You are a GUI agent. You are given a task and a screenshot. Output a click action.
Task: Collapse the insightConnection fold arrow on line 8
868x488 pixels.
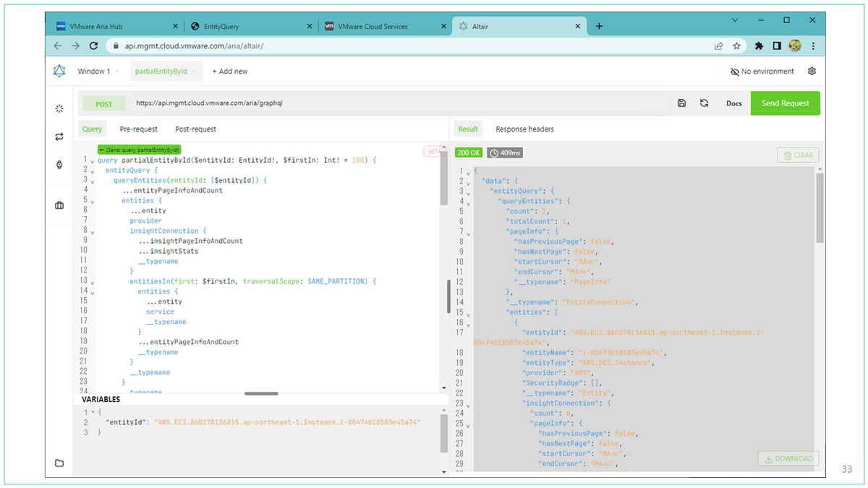pyautogui.click(x=92, y=231)
